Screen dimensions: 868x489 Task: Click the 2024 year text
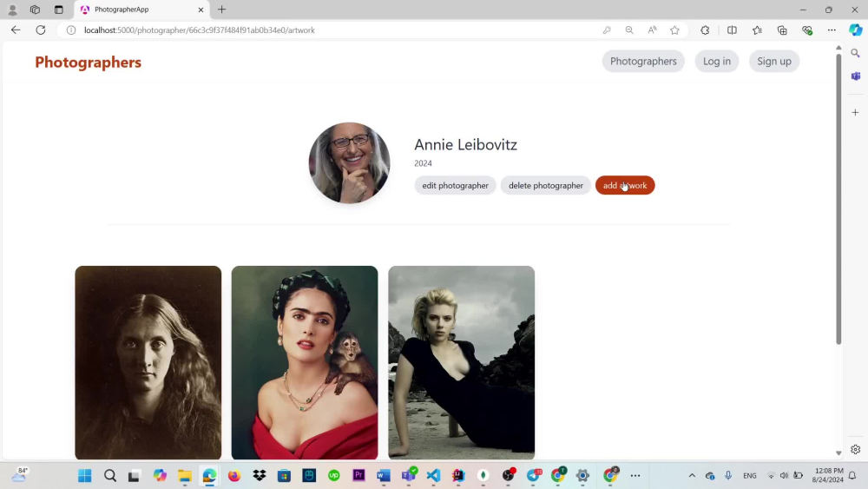pyautogui.click(x=423, y=163)
